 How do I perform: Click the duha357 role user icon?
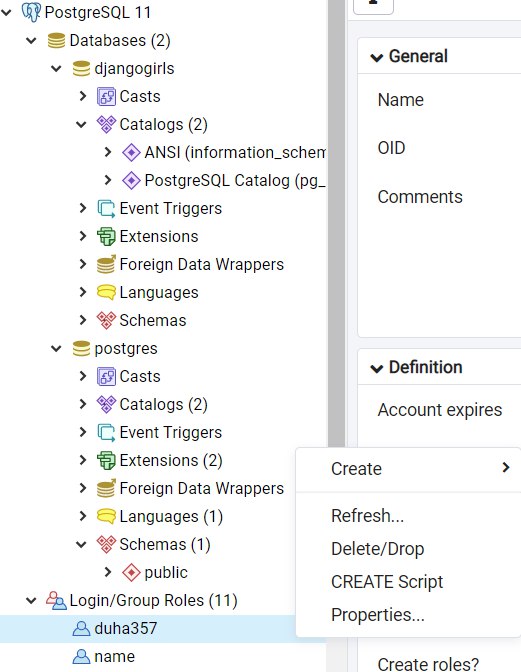tap(81, 629)
